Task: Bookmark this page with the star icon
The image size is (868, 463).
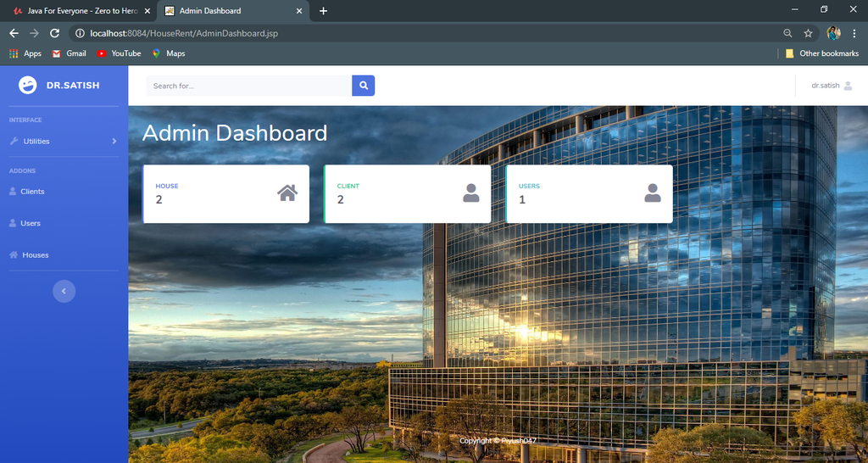Action: tap(808, 33)
